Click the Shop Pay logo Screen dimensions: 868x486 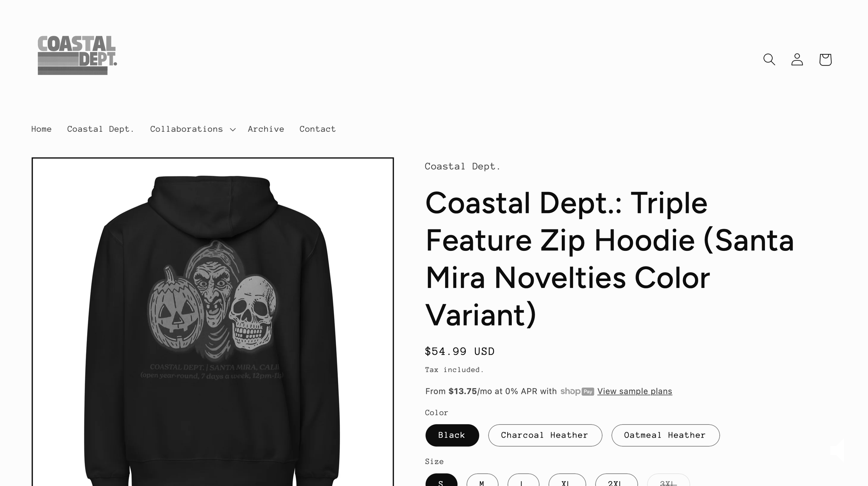[577, 391]
